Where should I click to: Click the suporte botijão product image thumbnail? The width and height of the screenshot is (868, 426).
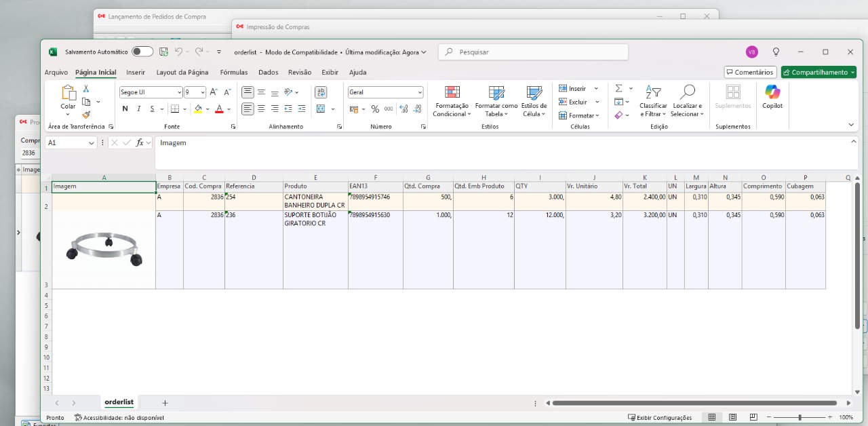point(104,249)
